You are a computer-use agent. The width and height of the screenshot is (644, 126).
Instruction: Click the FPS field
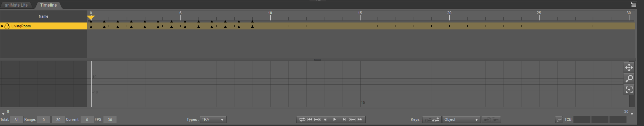tap(110, 120)
